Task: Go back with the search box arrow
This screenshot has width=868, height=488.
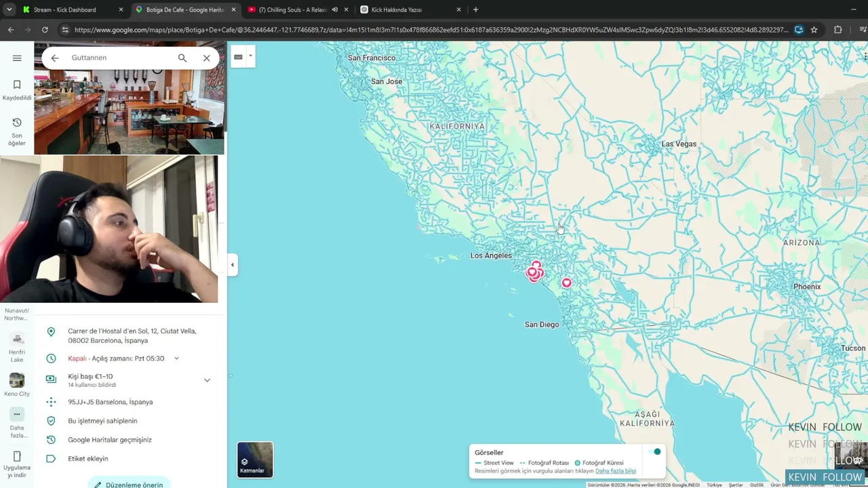Action: click(x=55, y=58)
